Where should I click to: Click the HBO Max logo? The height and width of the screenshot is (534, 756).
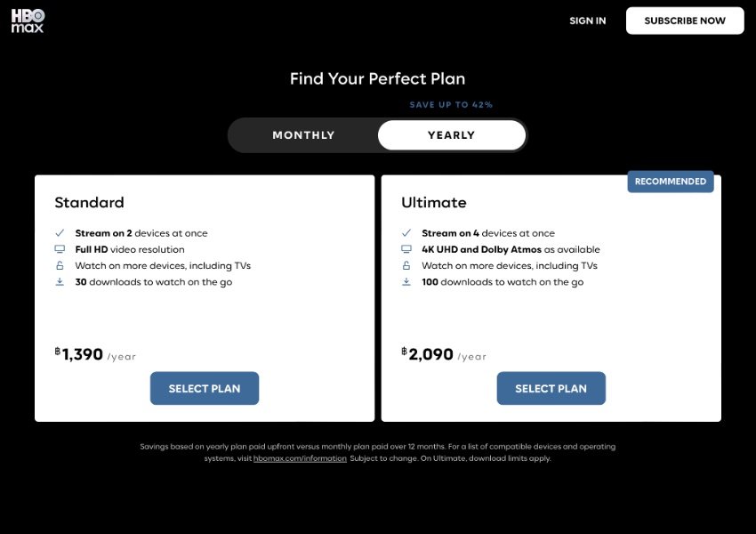pyautogui.click(x=28, y=20)
